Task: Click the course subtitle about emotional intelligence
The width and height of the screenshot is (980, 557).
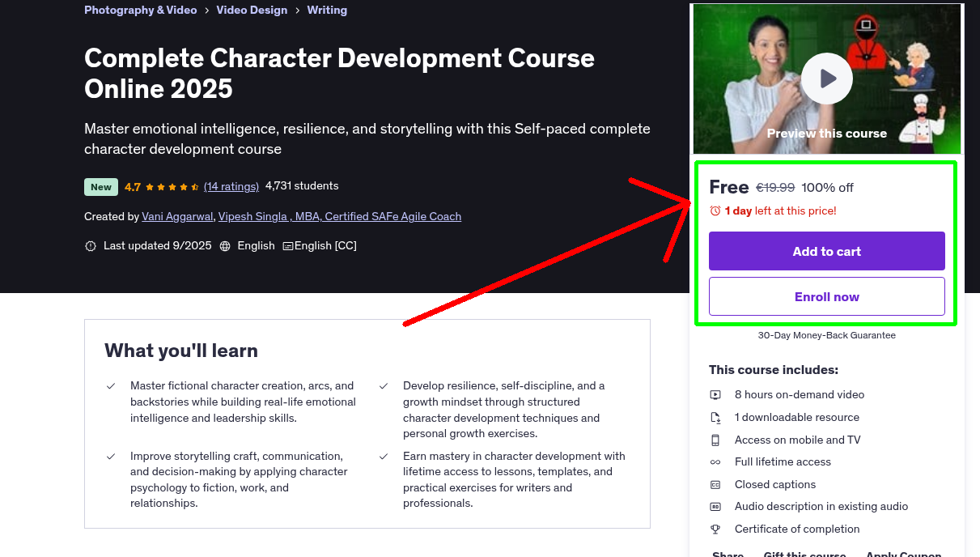Action: click(367, 139)
